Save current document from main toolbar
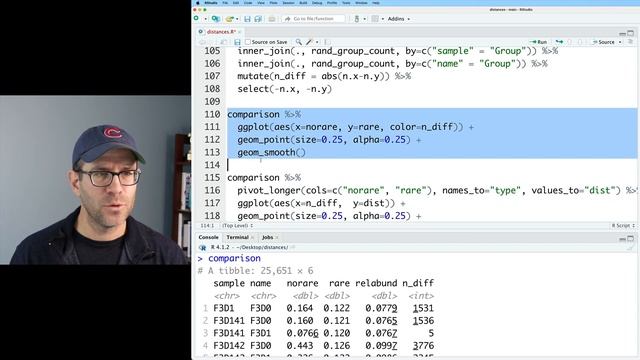The width and height of the screenshot is (640, 360). point(247,19)
